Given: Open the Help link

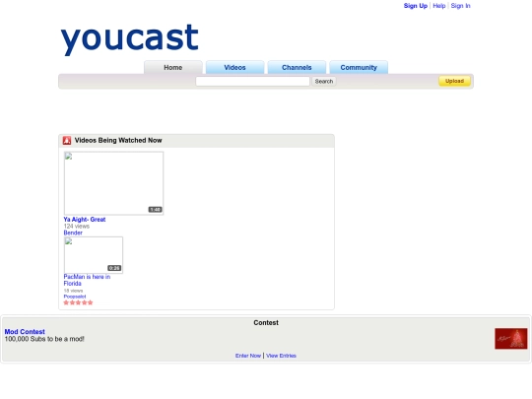Looking at the screenshot, I should [439, 6].
